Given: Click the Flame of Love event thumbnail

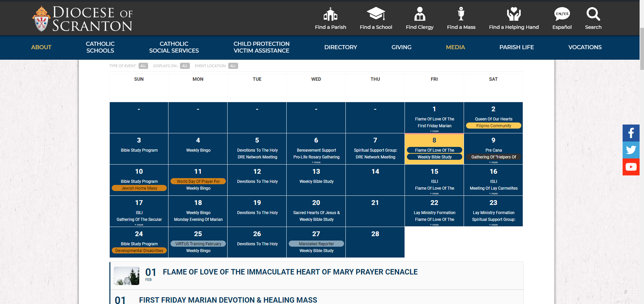Looking at the screenshot, I should pos(126,276).
